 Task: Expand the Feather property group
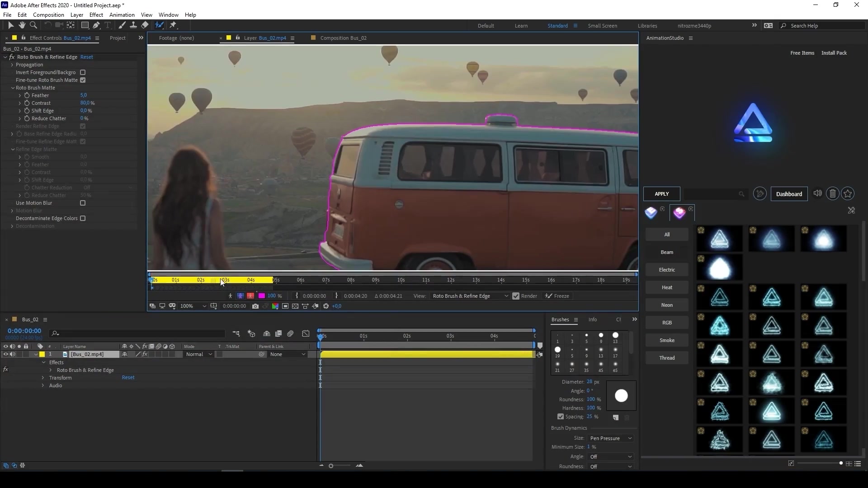pyautogui.click(x=20, y=95)
